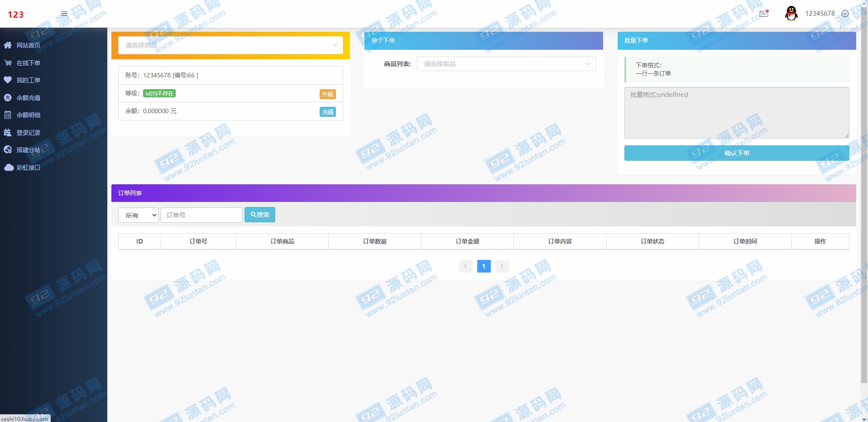Click the 订单列表 panel header
Image resolution: width=868 pixels, height=422 pixels.
[x=484, y=193]
